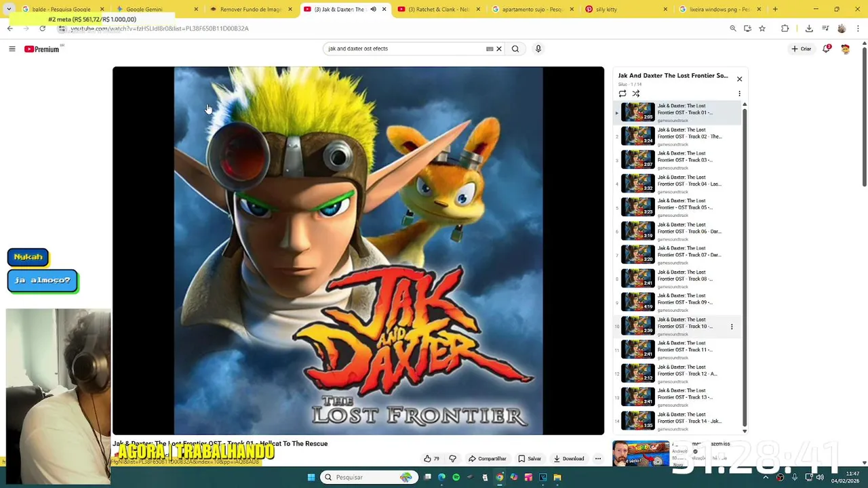The height and width of the screenshot is (488, 868).
Task: Open the YouTube account avatar menu
Action: 845,49
